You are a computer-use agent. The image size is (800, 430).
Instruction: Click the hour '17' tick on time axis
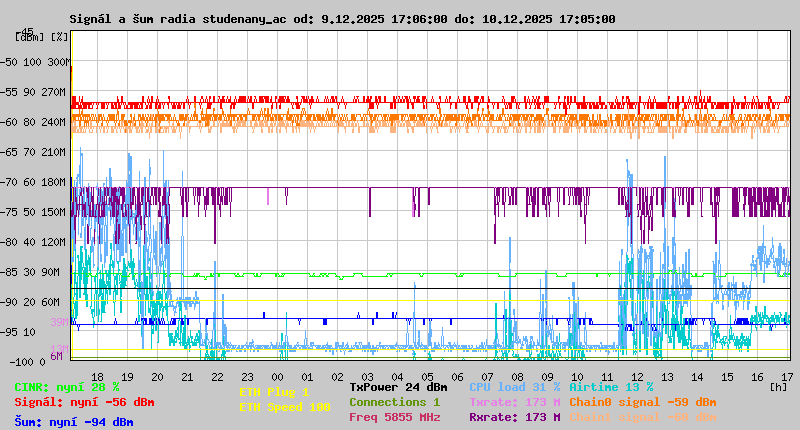[787, 377]
